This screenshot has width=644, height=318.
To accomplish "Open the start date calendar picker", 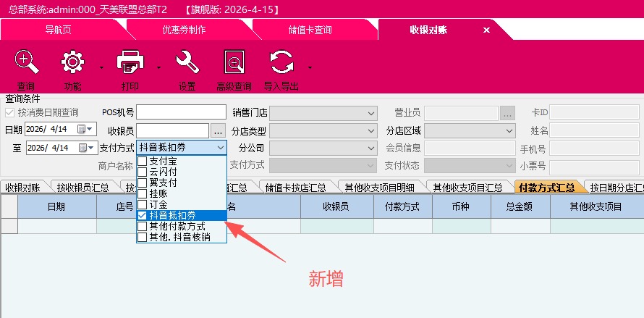I will [84, 130].
